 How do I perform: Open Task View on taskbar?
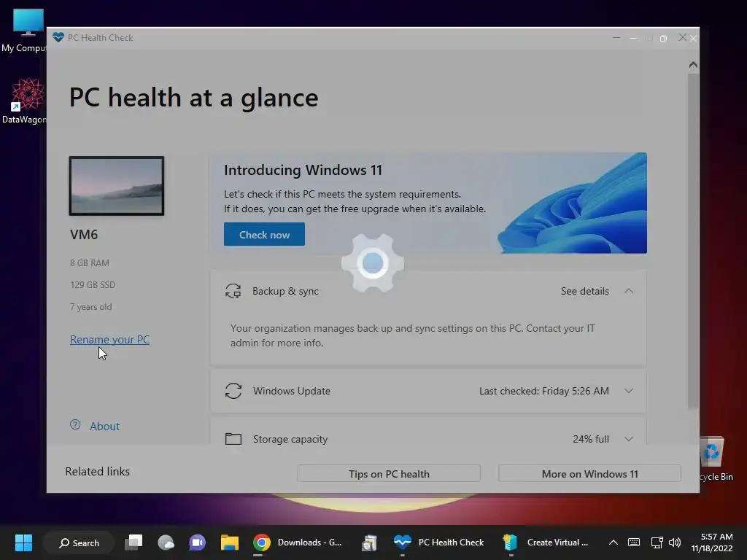[133, 542]
